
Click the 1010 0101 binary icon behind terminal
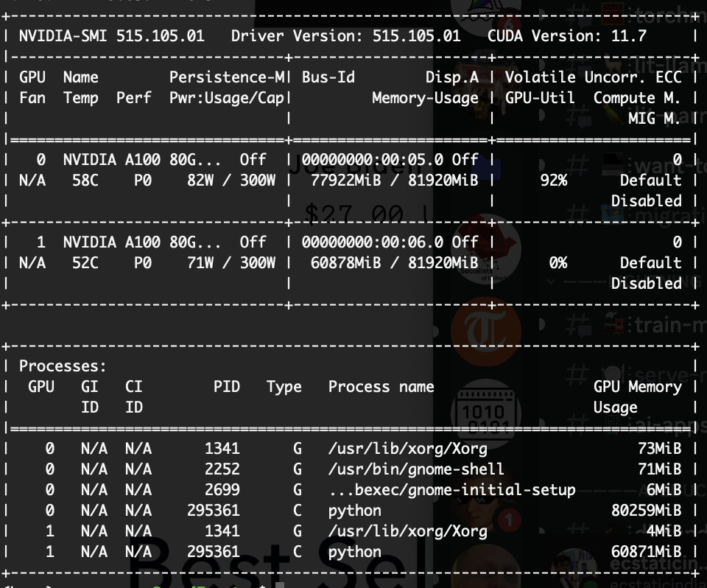pyautogui.click(x=486, y=414)
